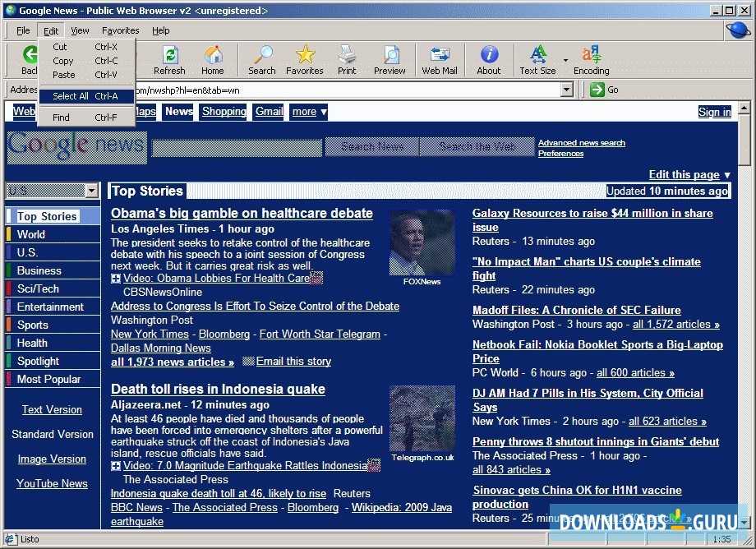The image size is (756, 549).
Task: Open the 'Edit this page' dropdown
Action: tap(689, 174)
